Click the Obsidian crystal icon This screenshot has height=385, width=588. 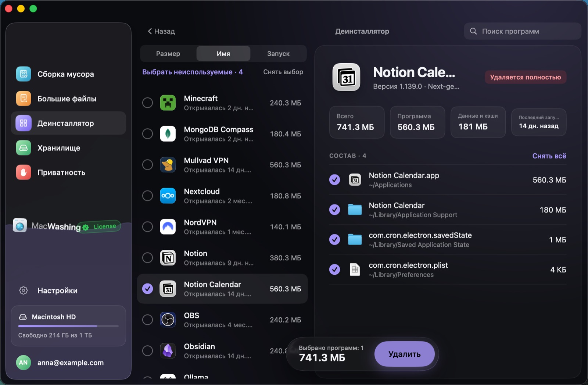pos(168,351)
